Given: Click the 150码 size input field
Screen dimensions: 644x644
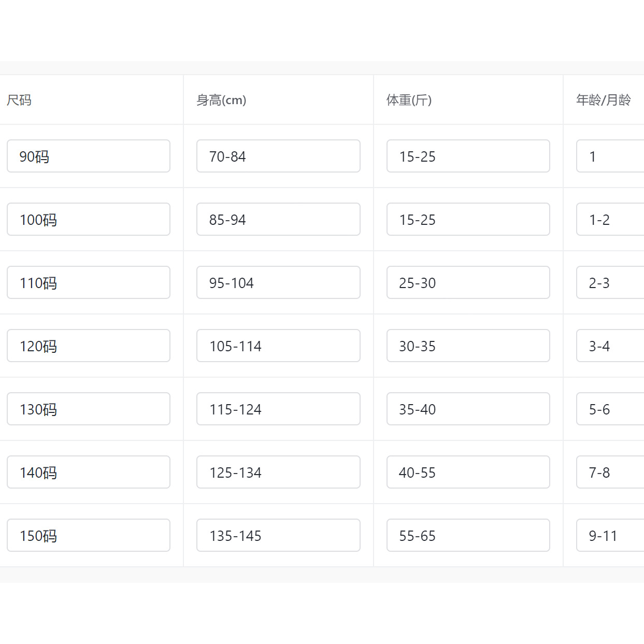Looking at the screenshot, I should click(88, 535).
